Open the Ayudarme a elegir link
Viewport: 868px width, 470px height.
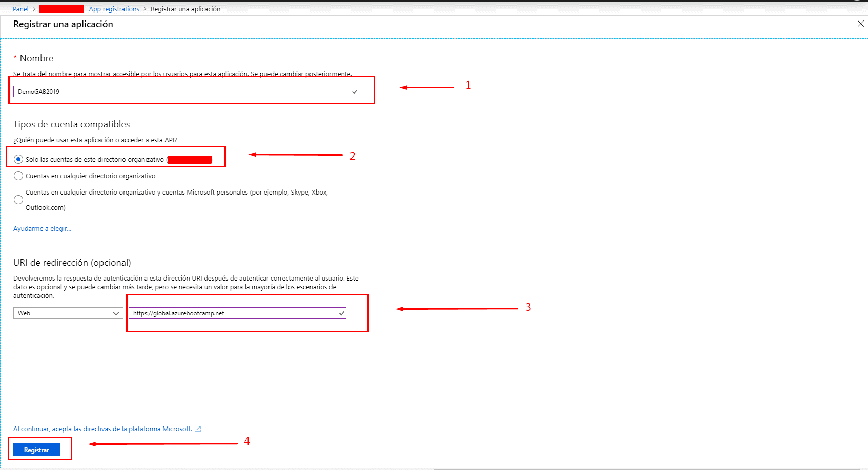tap(42, 229)
